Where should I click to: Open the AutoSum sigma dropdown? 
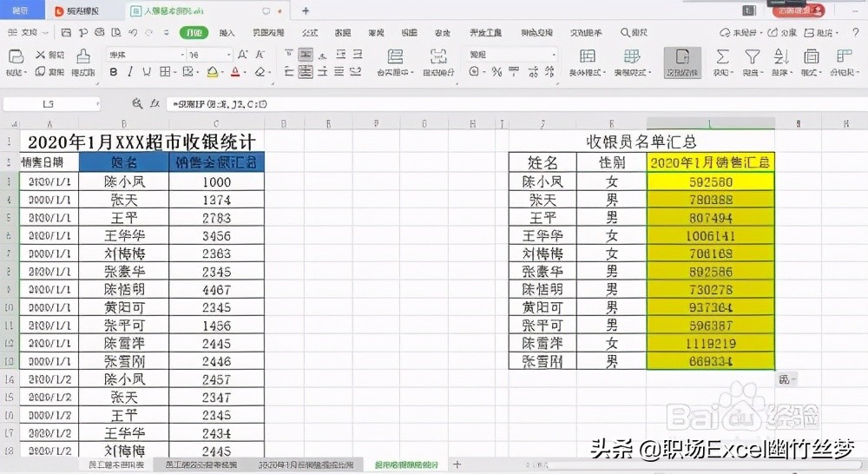722,62
